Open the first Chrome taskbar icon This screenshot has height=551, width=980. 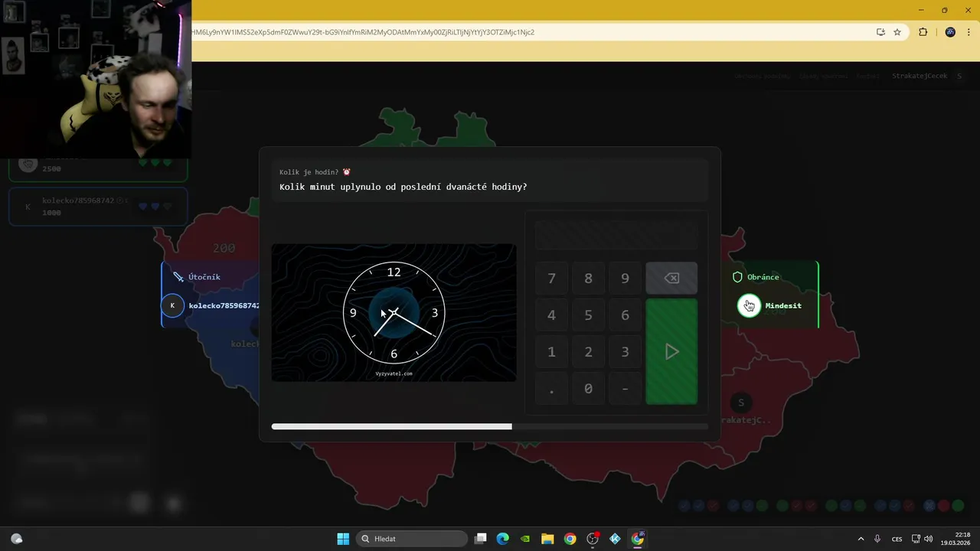570,539
